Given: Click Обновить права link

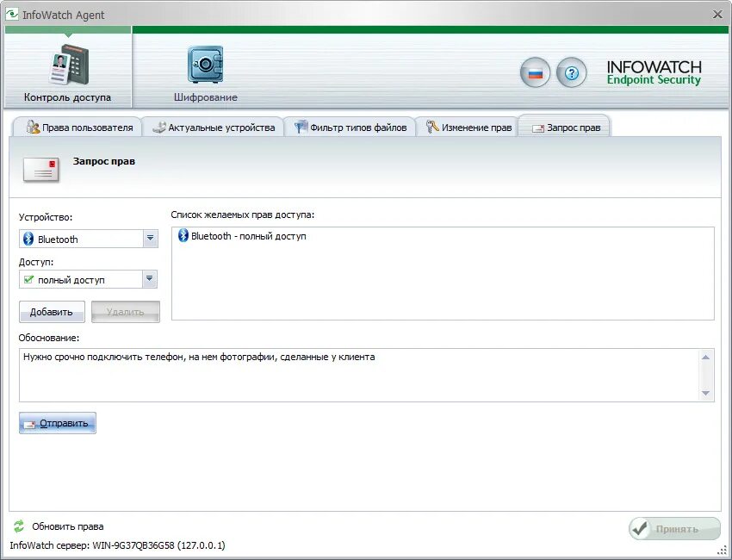Looking at the screenshot, I should pos(68,526).
